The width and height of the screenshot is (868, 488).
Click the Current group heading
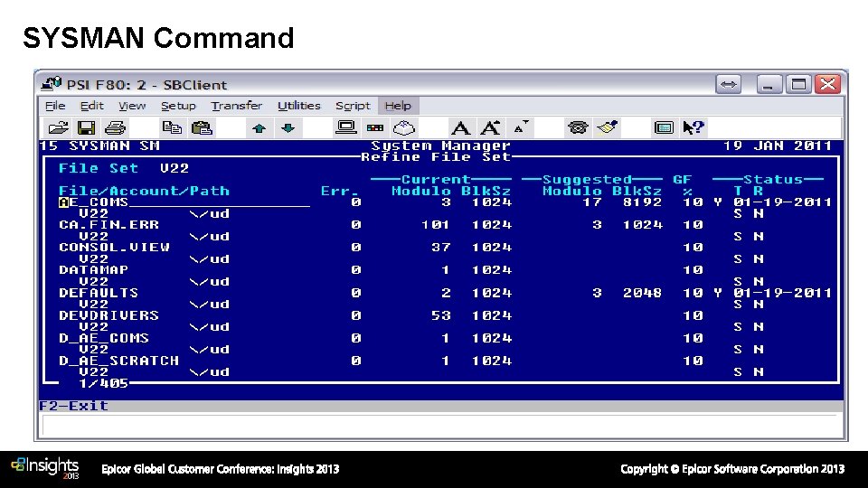[436, 179]
